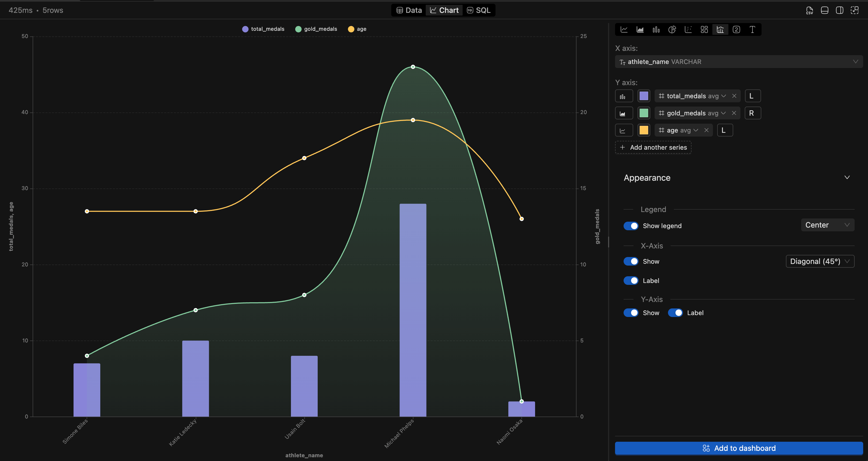Select the area chart type icon

[640, 30]
